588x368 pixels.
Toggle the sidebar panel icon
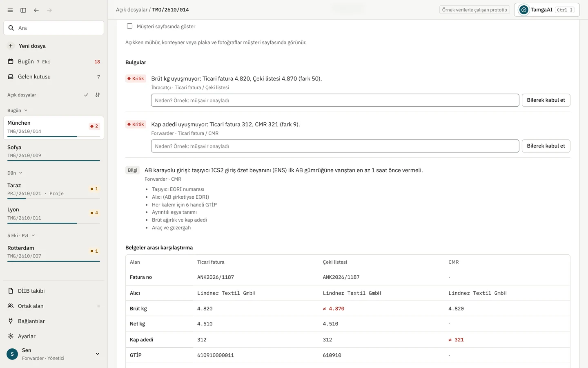(x=23, y=10)
